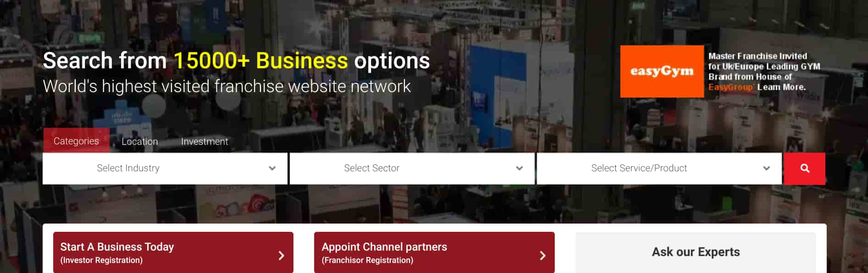Viewport: 868px width, 273px height.
Task: Click Appoint Channel partners franchisor registration
Action: 434,253
